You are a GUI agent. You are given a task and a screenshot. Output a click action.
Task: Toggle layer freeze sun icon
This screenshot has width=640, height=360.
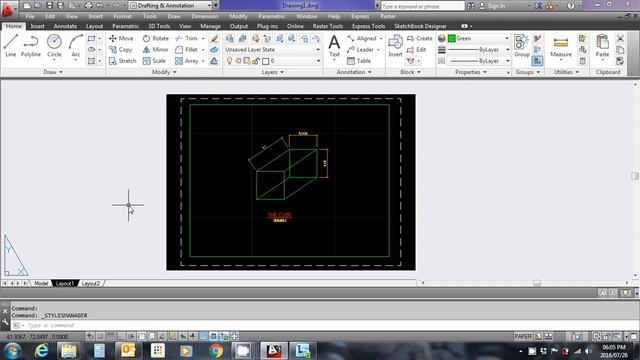239,61
